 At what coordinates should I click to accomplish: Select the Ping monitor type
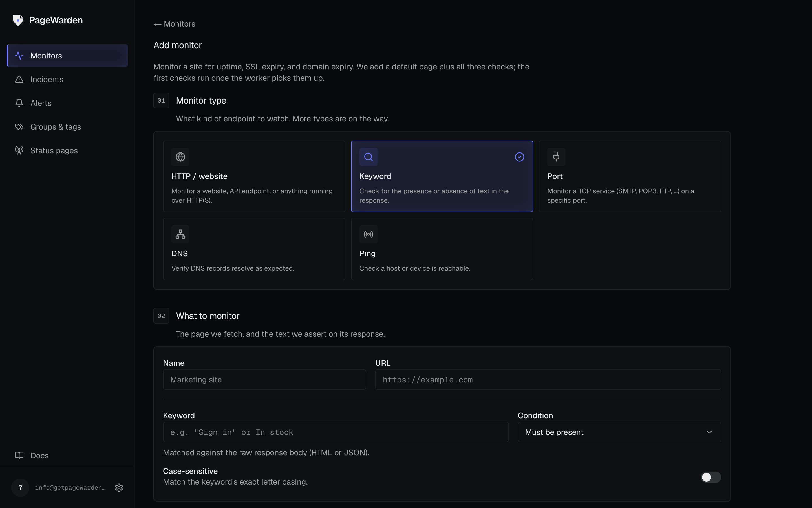click(x=442, y=249)
